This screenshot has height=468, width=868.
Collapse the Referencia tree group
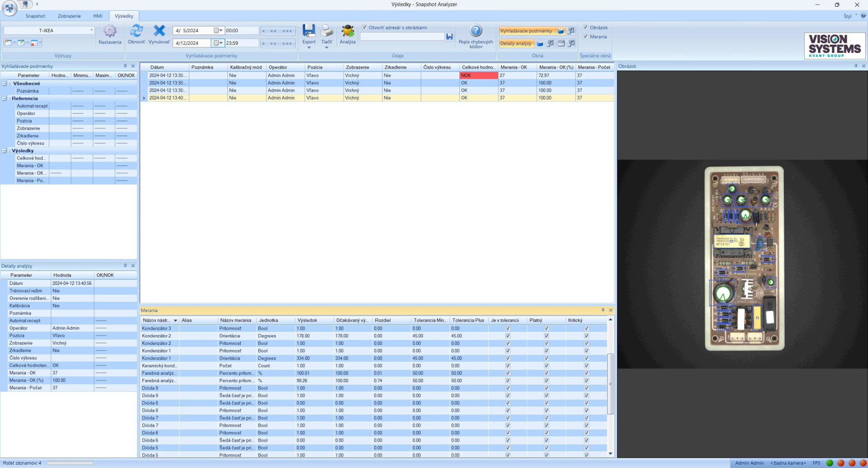point(5,99)
